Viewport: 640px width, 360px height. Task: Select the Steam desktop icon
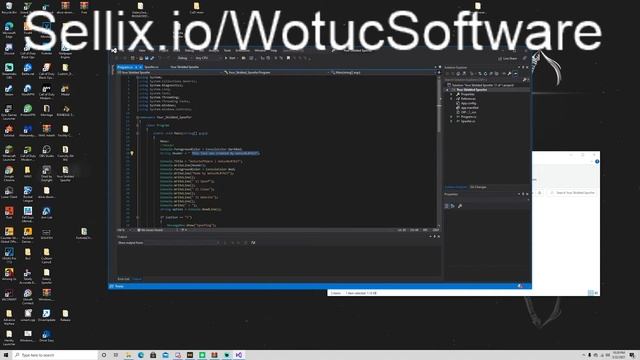(x=9, y=90)
